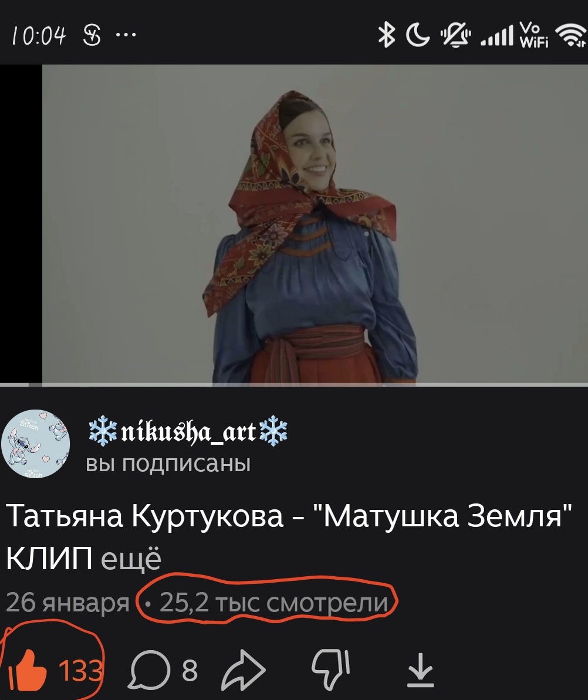Open comments via speech bubble icon
This screenshot has height=700, width=588.
point(149,671)
